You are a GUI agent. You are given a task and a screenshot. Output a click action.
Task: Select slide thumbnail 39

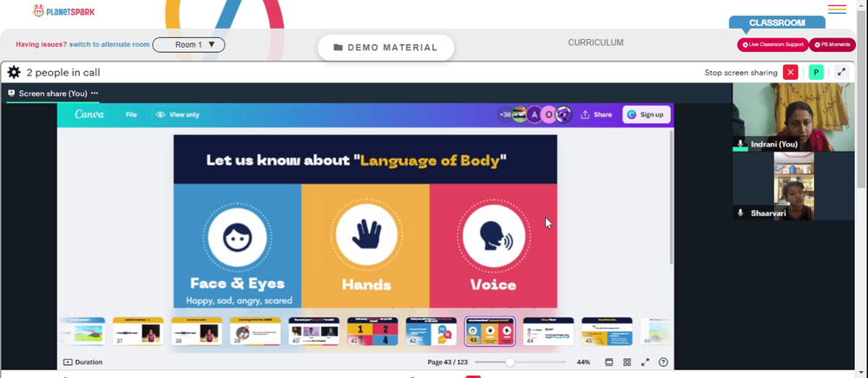[255, 331]
